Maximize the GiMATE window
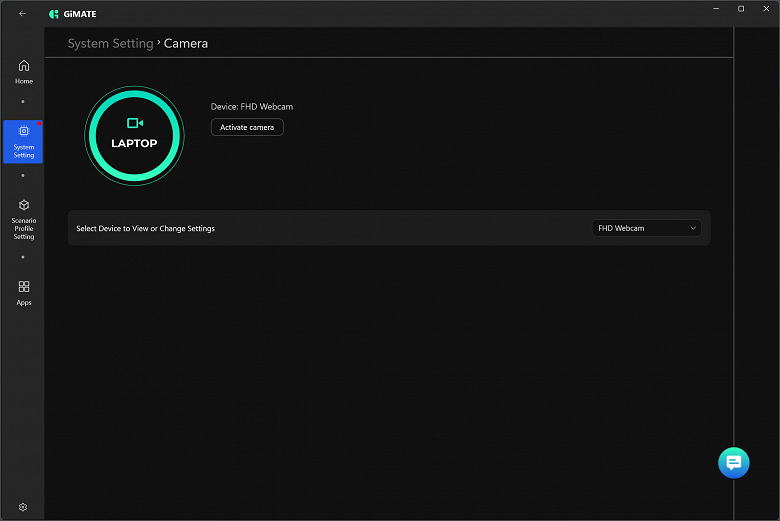This screenshot has height=521, width=780. tap(740, 9)
